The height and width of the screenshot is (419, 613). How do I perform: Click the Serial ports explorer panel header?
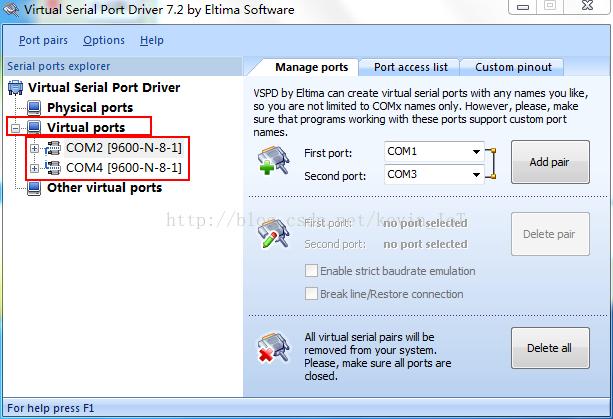pyautogui.click(x=123, y=66)
